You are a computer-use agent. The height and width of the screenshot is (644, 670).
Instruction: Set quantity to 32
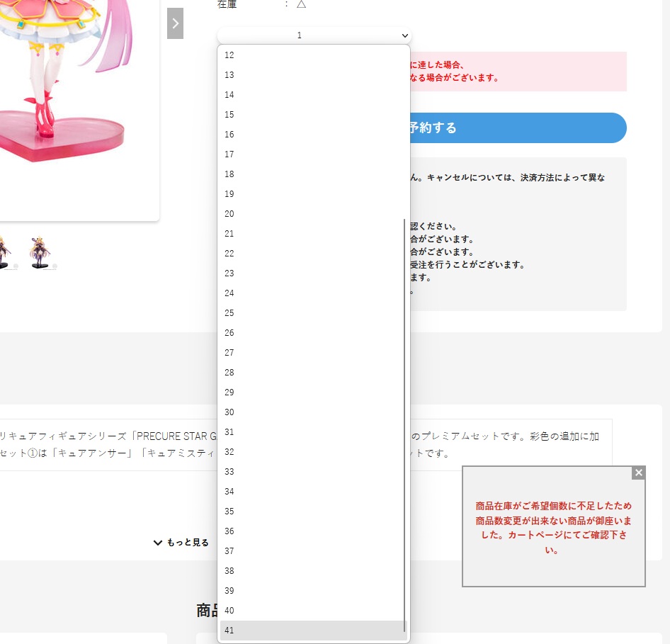point(314,452)
